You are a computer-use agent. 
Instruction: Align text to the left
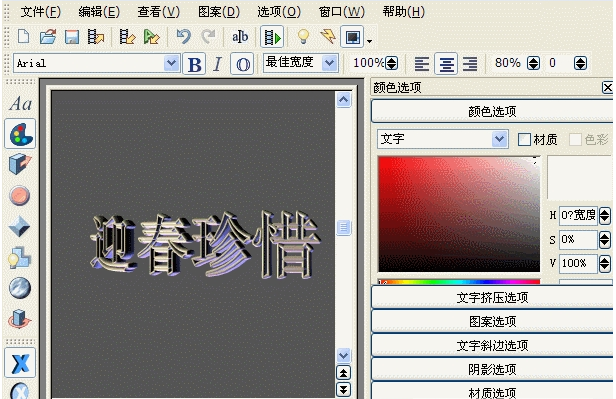click(422, 64)
